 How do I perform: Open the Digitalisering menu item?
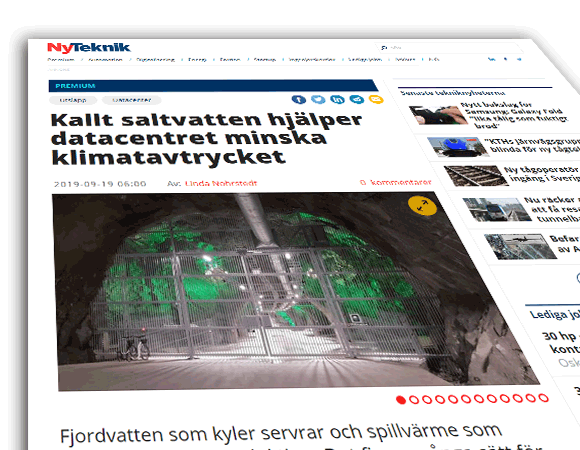(x=155, y=60)
